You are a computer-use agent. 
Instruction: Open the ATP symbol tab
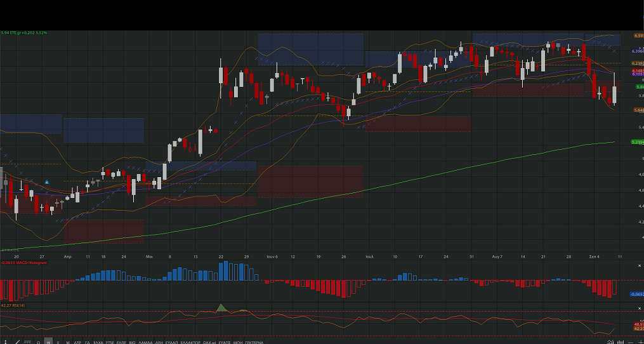click(x=77, y=342)
